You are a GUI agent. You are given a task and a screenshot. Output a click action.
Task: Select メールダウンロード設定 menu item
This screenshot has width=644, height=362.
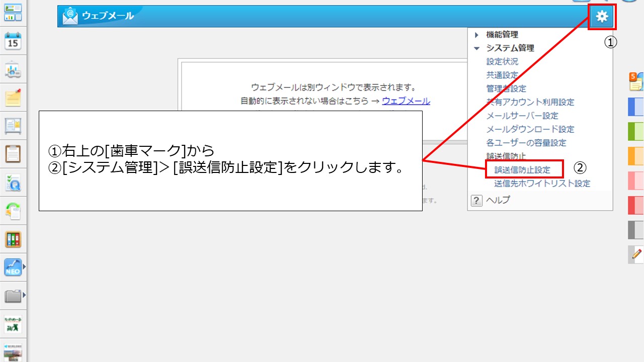[x=530, y=129]
